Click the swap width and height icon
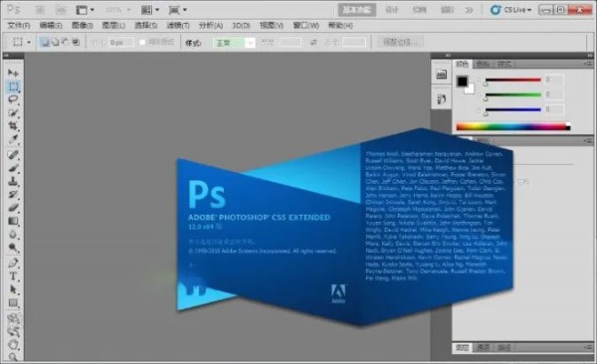Viewport: 597px width, 364px height. (313, 43)
